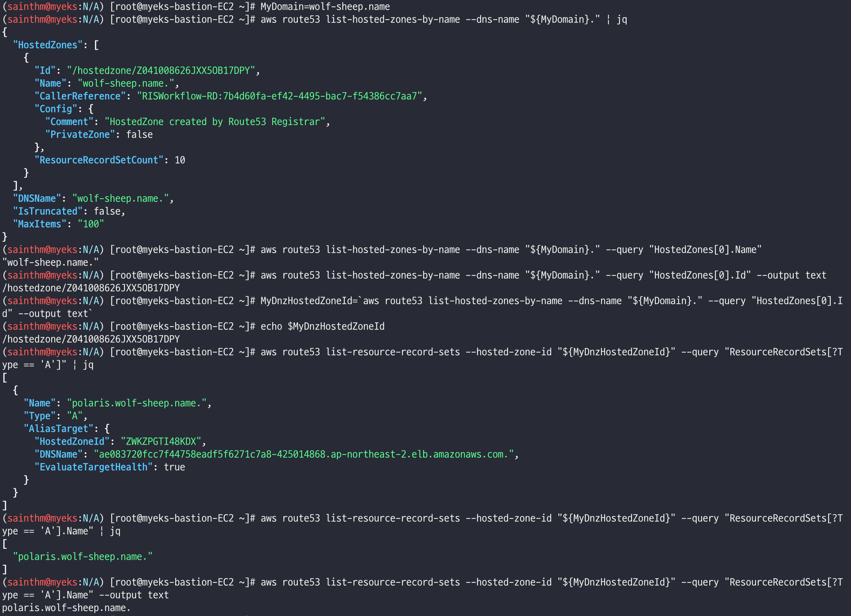Click the "PrivateZone" false value

coord(139,135)
